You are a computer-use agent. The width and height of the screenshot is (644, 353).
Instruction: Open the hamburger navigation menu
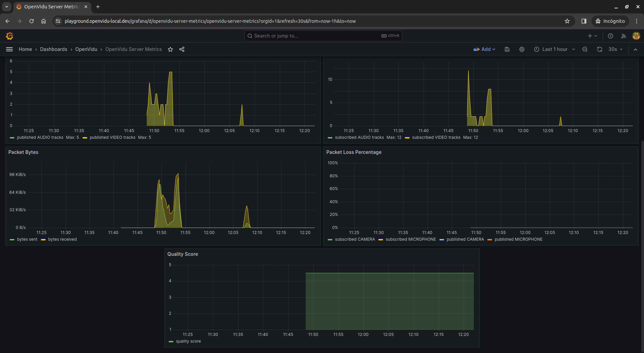tap(9, 49)
